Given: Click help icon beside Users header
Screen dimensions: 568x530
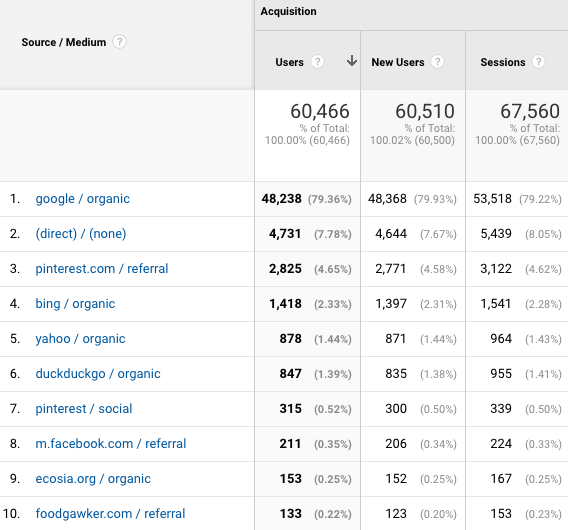Looking at the screenshot, I should coord(317,62).
